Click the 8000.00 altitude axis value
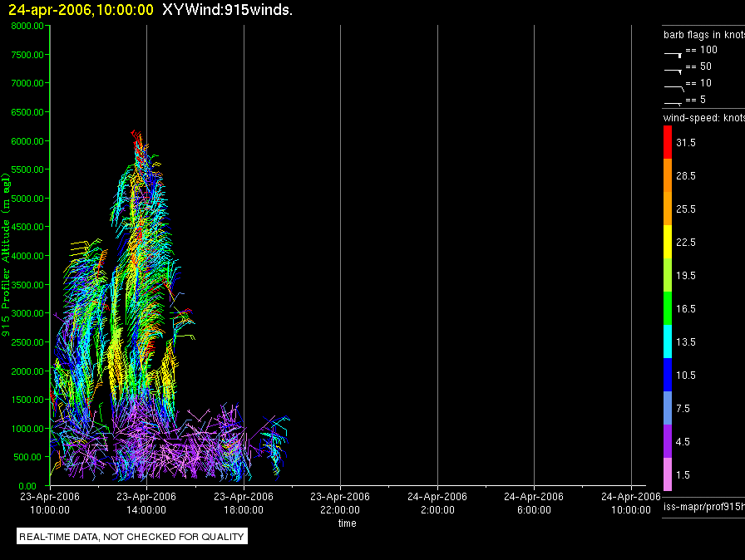745x560 pixels. (x=27, y=26)
